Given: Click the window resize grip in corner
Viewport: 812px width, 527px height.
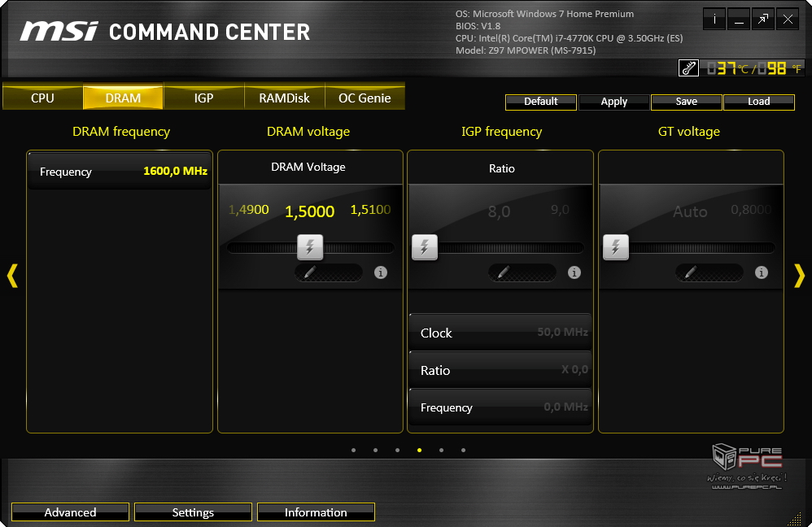Looking at the screenshot, I should point(794,519).
